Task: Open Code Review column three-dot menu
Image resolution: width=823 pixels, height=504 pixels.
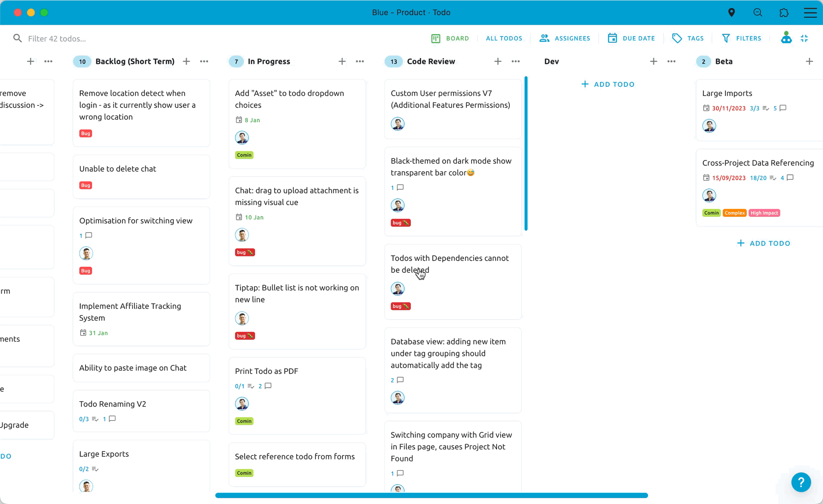Action: (516, 61)
